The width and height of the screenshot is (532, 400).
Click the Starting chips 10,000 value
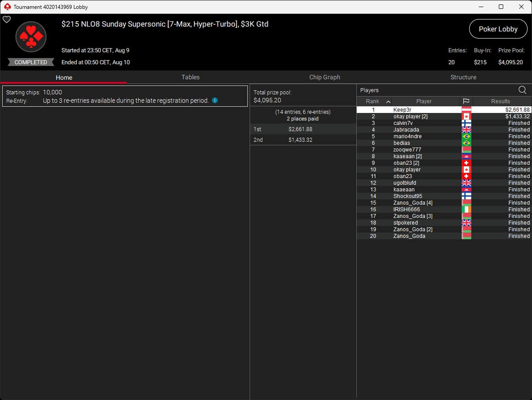pyautogui.click(x=52, y=92)
